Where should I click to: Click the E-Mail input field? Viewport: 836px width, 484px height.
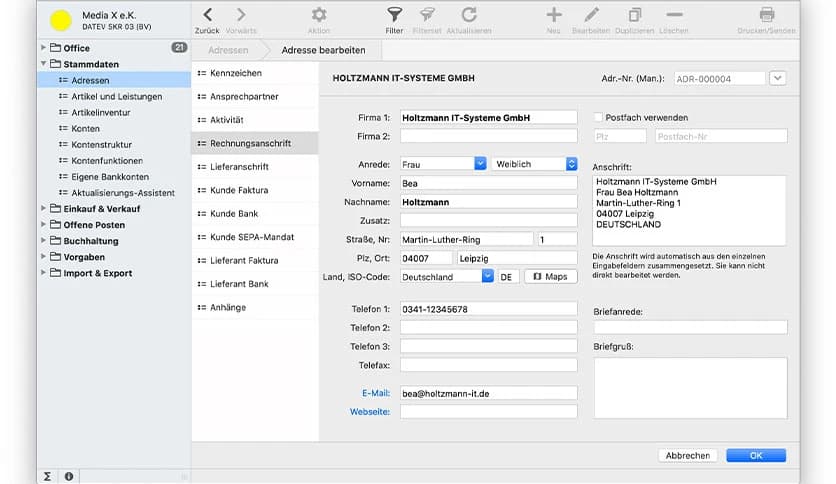488,393
